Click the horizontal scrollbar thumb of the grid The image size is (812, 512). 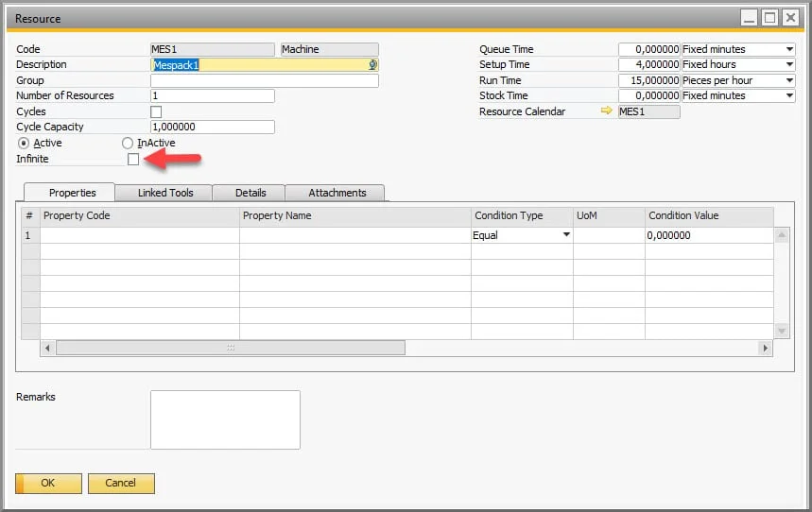point(231,348)
